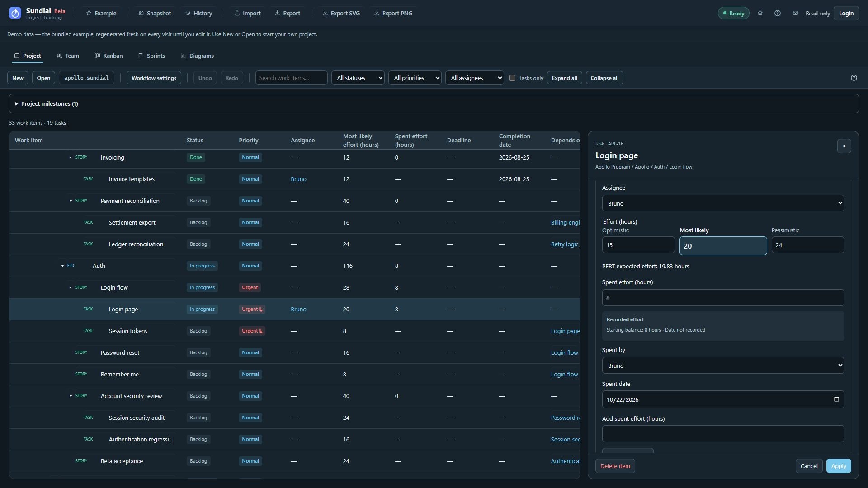Click the Add spent effort input

point(723,434)
